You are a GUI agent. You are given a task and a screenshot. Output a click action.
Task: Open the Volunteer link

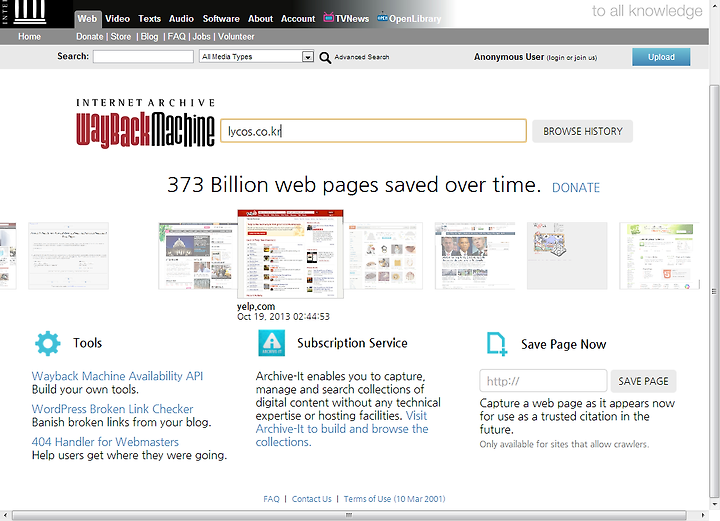click(236, 36)
